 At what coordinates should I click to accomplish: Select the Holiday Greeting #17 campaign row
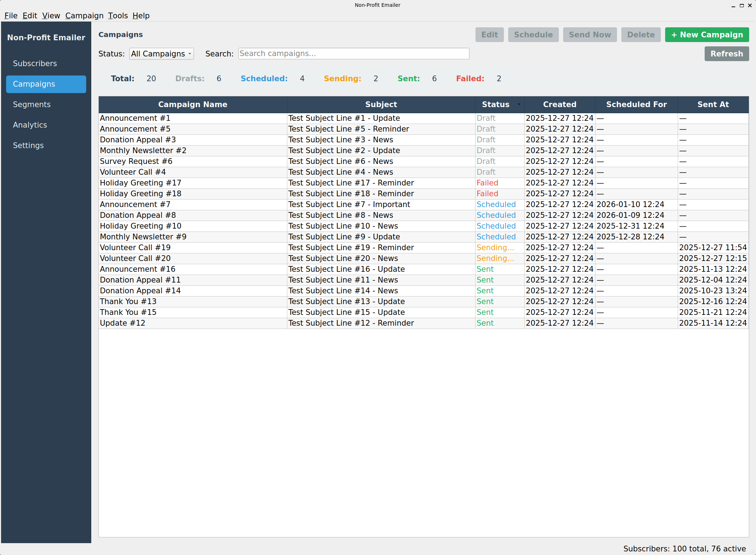pyautogui.click(x=140, y=183)
